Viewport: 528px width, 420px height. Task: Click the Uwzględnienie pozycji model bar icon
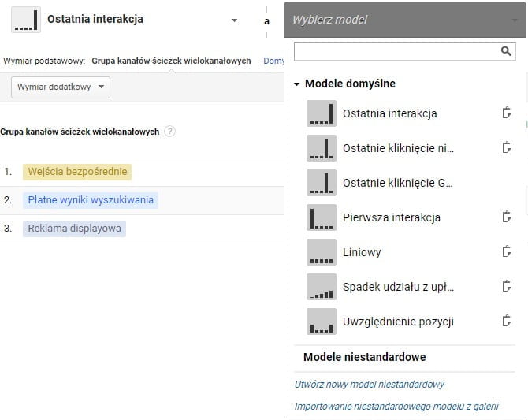point(321,322)
